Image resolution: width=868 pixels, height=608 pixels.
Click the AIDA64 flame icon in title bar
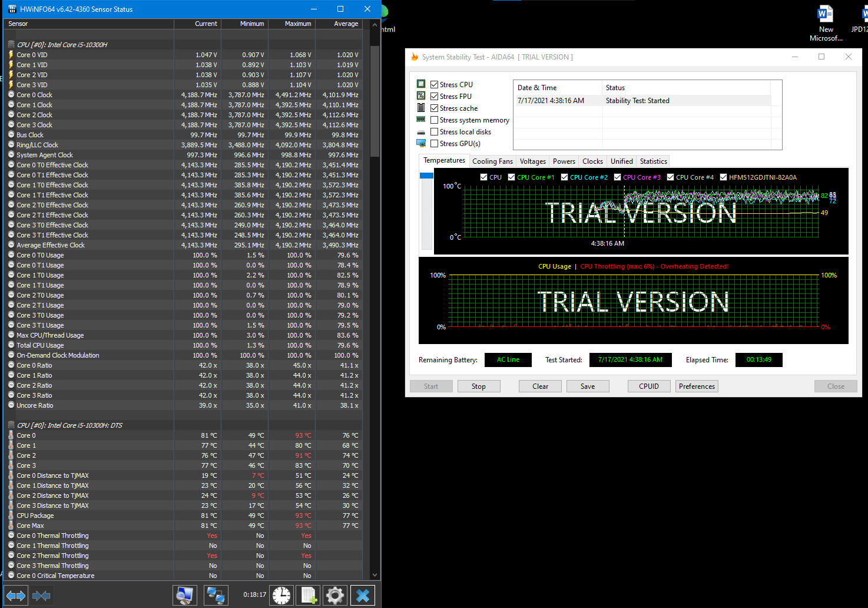tap(415, 57)
